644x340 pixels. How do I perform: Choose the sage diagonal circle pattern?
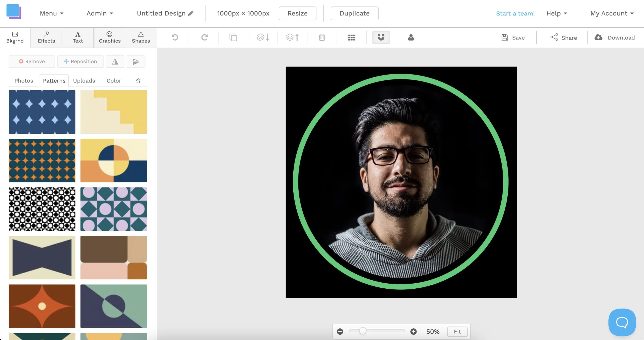tap(114, 306)
